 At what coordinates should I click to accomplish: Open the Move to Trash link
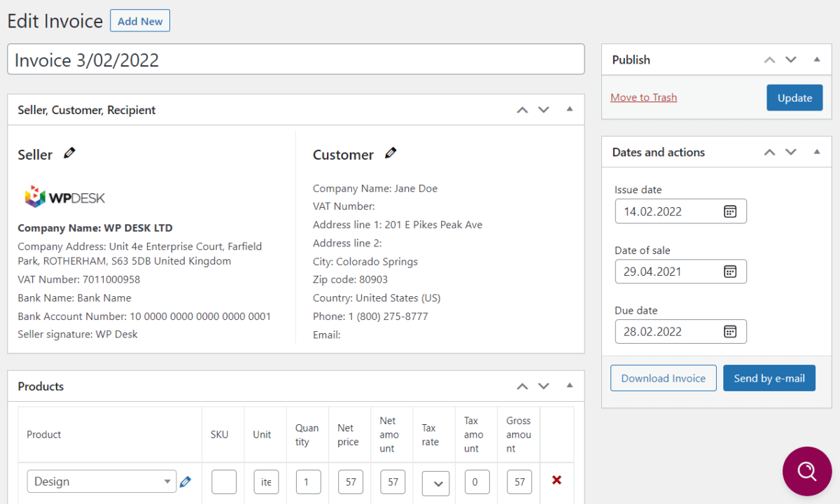click(643, 97)
